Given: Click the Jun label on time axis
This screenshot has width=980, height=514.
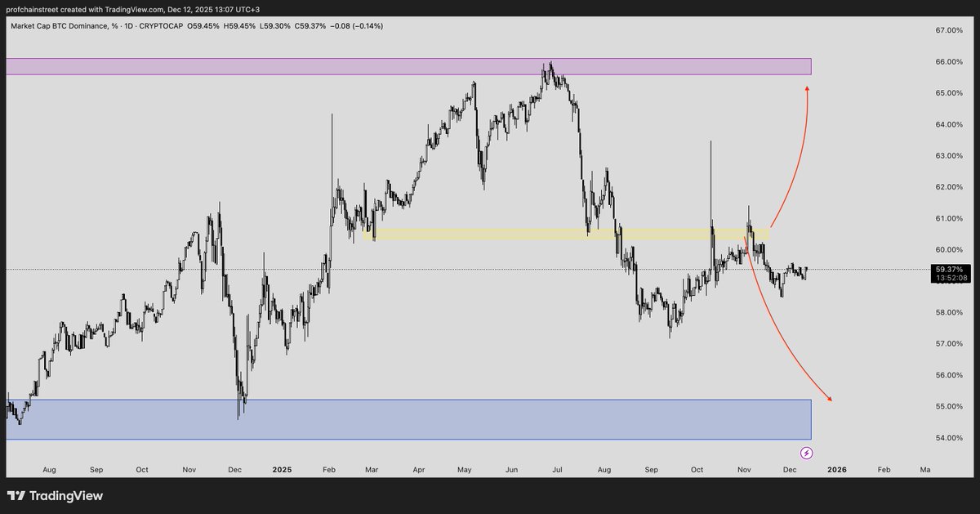Looking at the screenshot, I should click(513, 470).
